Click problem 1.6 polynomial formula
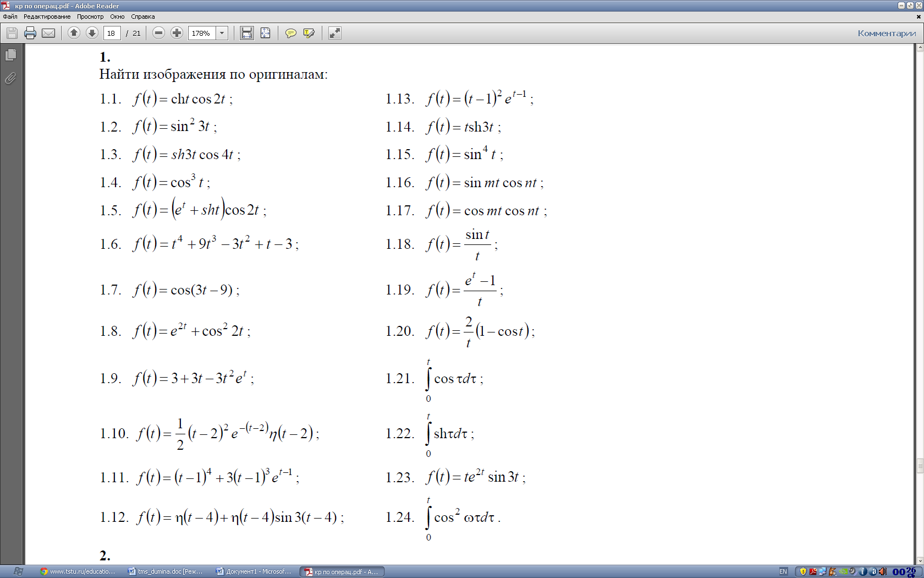The height and width of the screenshot is (578, 924). 216,243
